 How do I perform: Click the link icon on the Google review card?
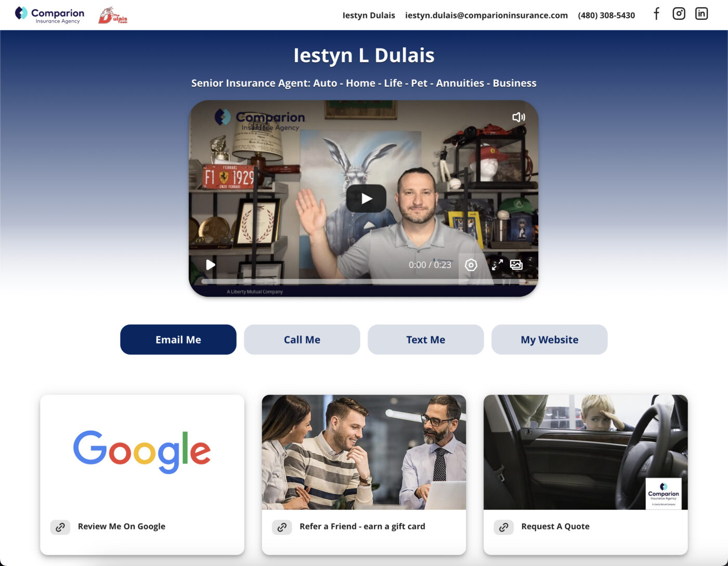[60, 527]
